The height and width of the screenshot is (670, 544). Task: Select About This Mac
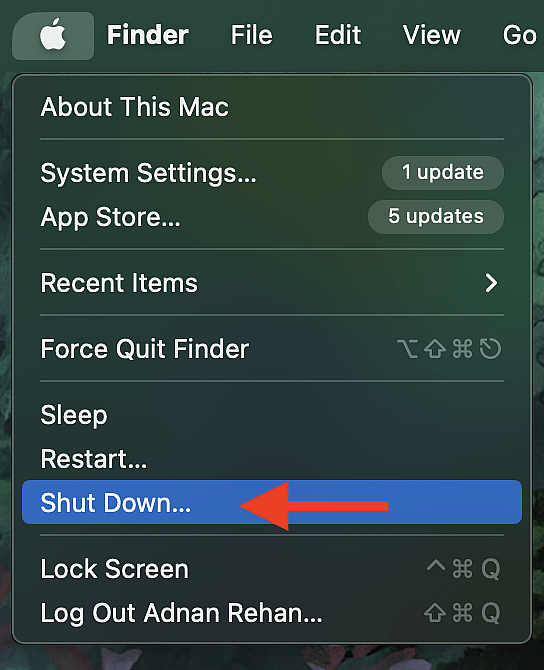click(272, 107)
